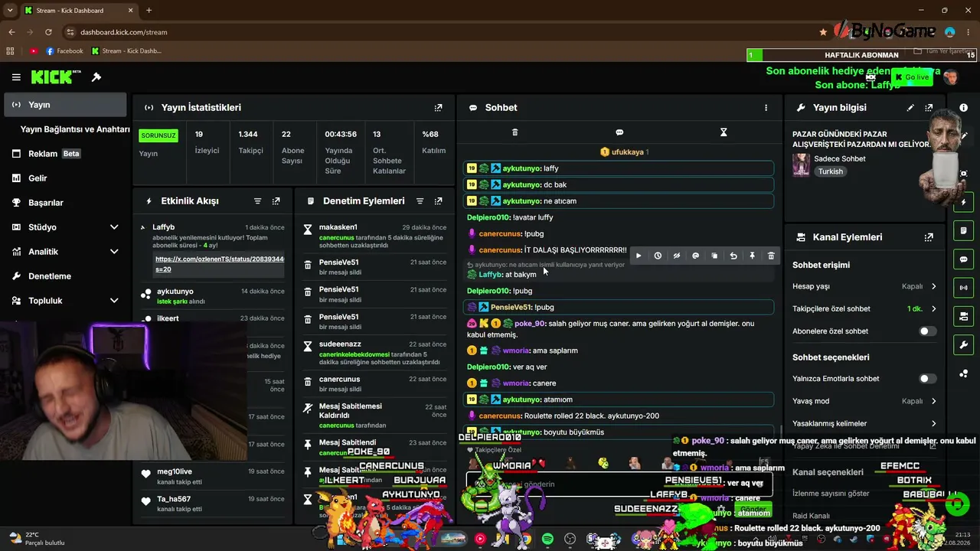
Task: Click the moderator hammer icon next to Kick logo
Action: tap(96, 77)
